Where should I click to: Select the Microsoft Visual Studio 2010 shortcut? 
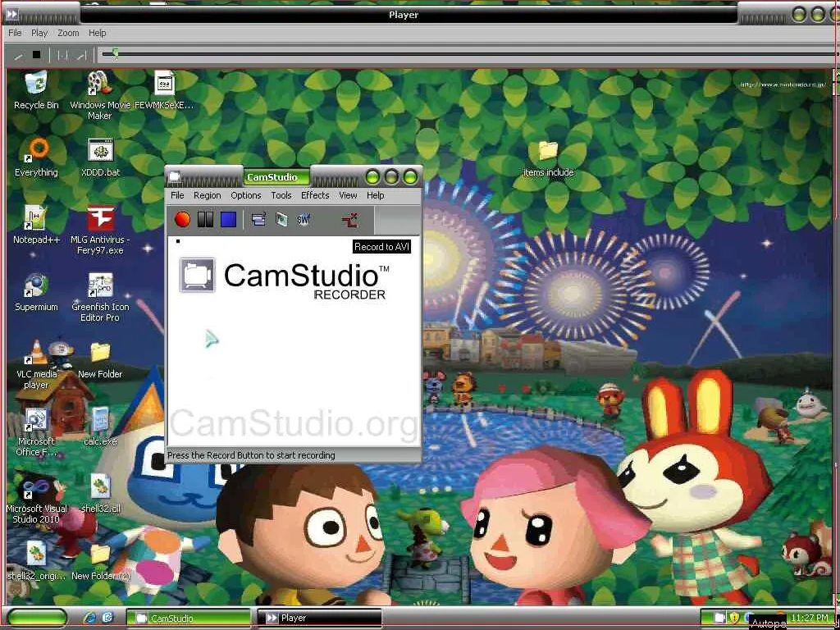(36, 500)
